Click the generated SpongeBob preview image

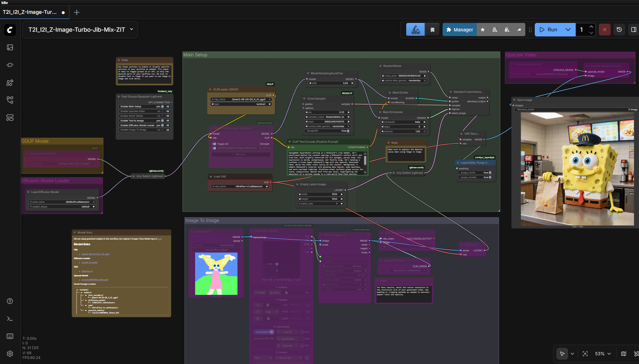(577, 169)
